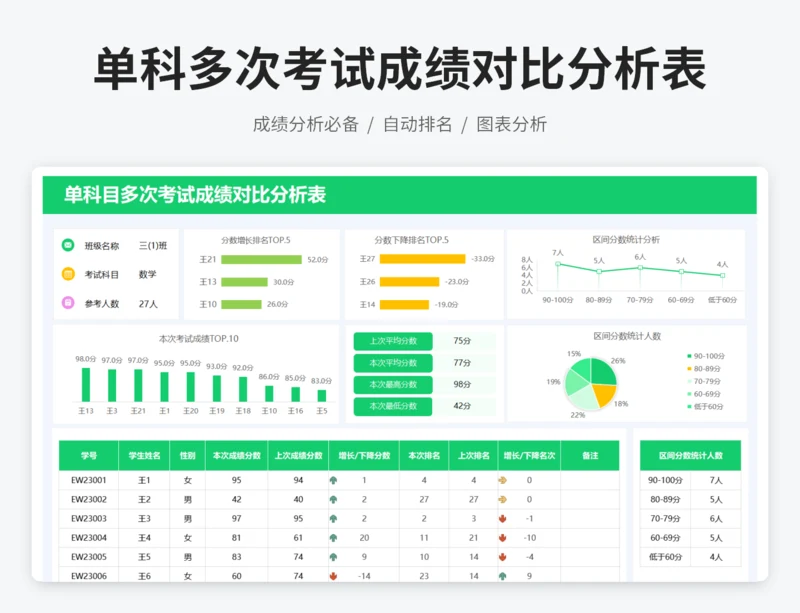Image resolution: width=800 pixels, height=613 pixels.
Task: Click the yellow flat arrow in row EW23001
Action: pos(503,480)
